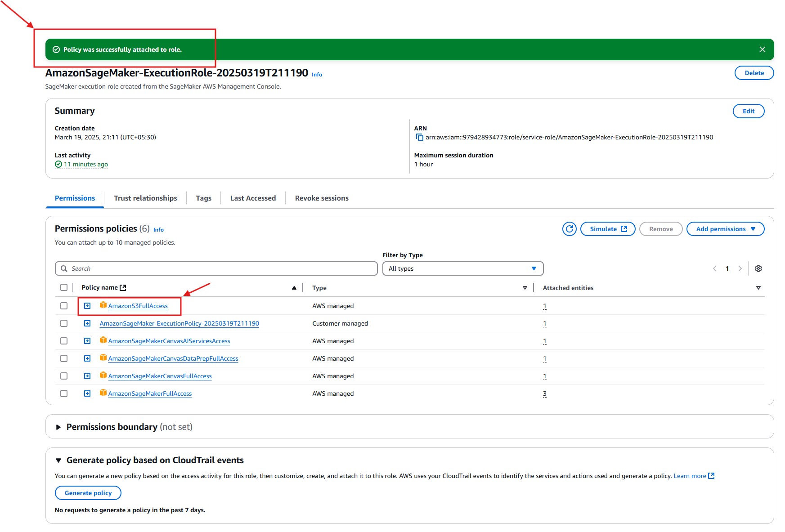The image size is (785, 532).
Task: Switch to the Trust relationships tab
Action: pyautogui.click(x=145, y=198)
